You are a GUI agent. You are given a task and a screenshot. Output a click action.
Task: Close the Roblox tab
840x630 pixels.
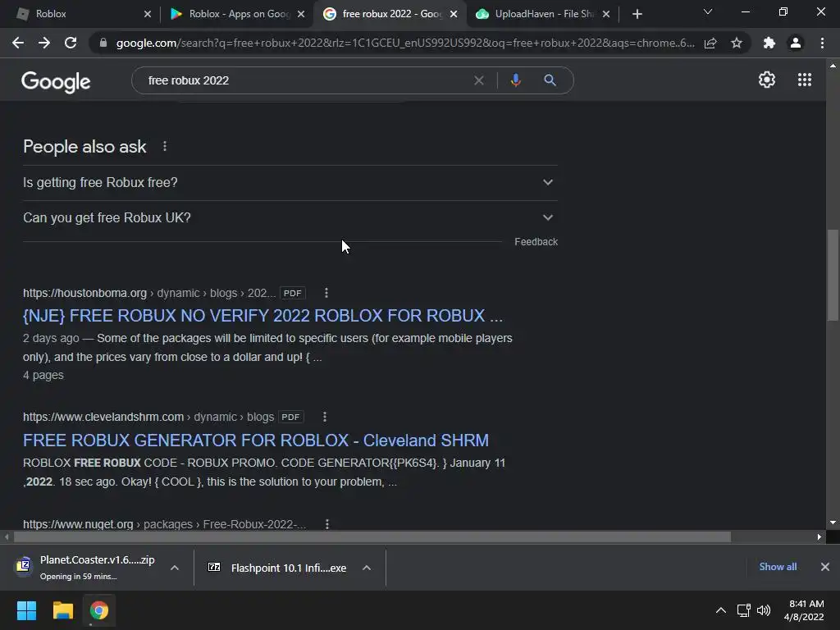point(148,14)
